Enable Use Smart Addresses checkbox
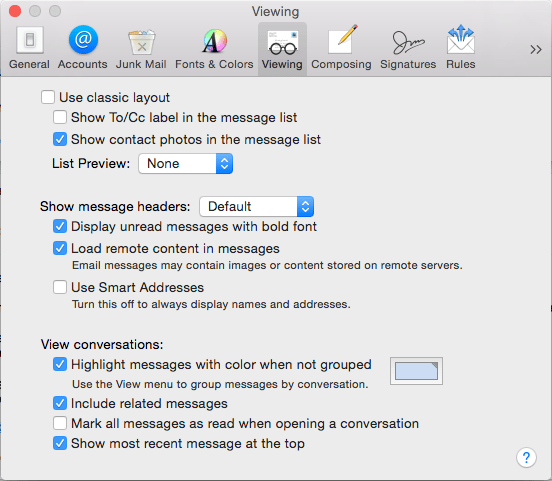The image size is (552, 481). point(60,287)
